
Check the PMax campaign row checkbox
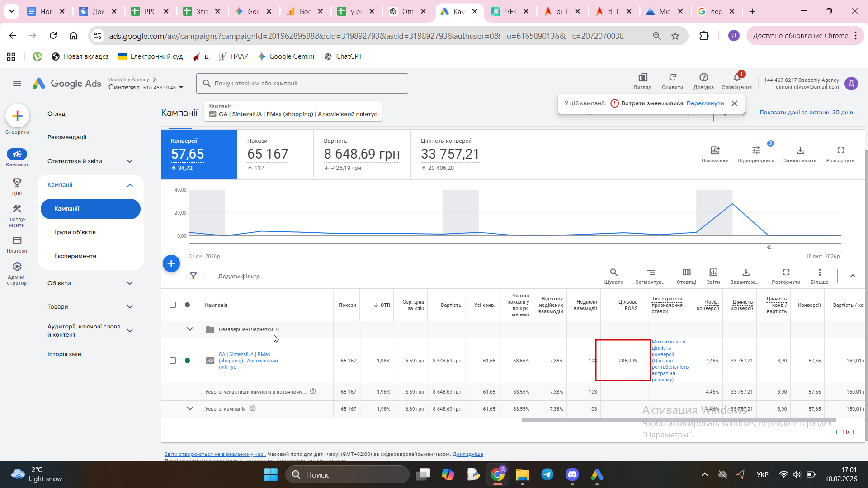click(173, 361)
